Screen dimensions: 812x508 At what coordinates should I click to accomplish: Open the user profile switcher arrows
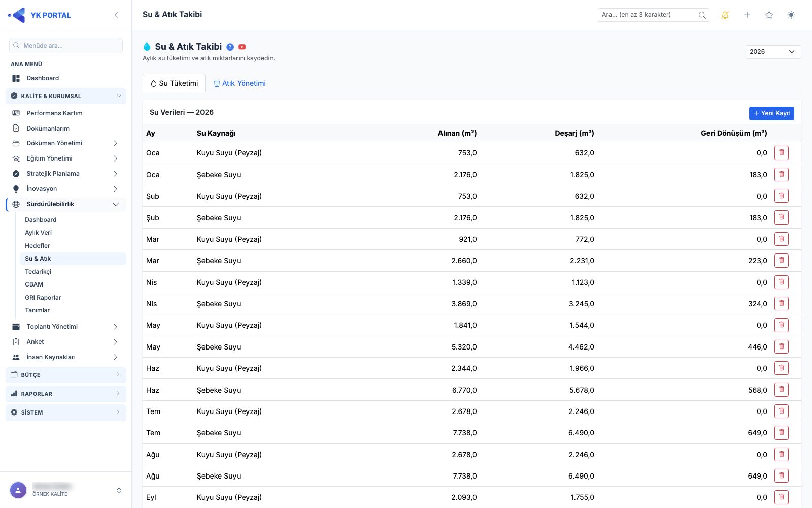point(119,490)
